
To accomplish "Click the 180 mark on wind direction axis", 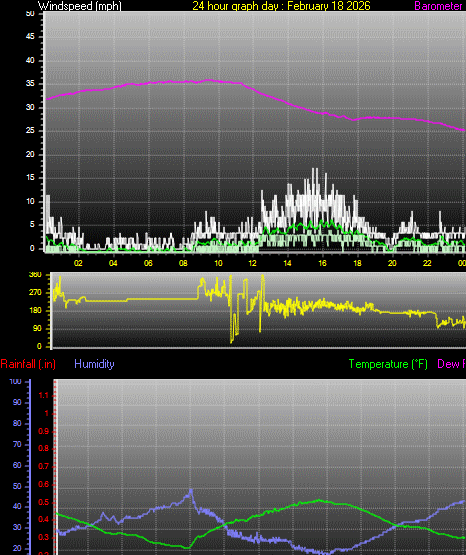I will [x=35, y=311].
